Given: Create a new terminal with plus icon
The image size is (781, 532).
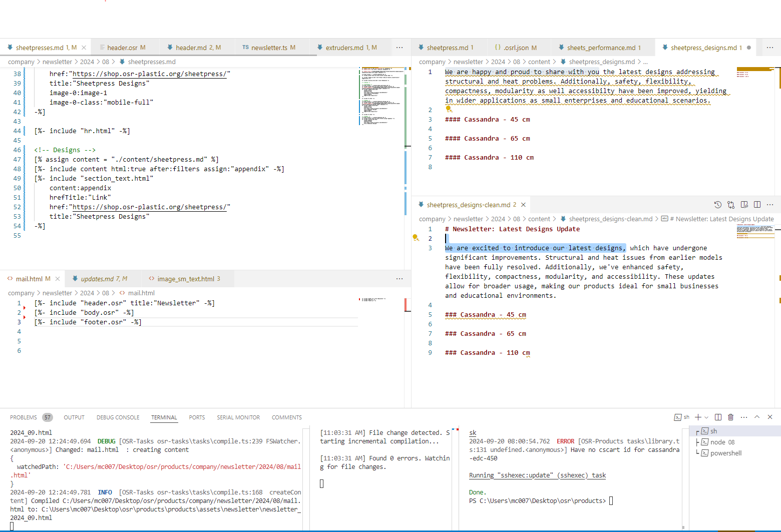Looking at the screenshot, I should click(698, 417).
